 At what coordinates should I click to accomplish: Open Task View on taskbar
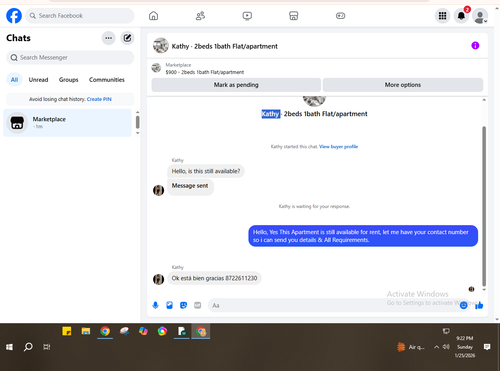click(47, 347)
